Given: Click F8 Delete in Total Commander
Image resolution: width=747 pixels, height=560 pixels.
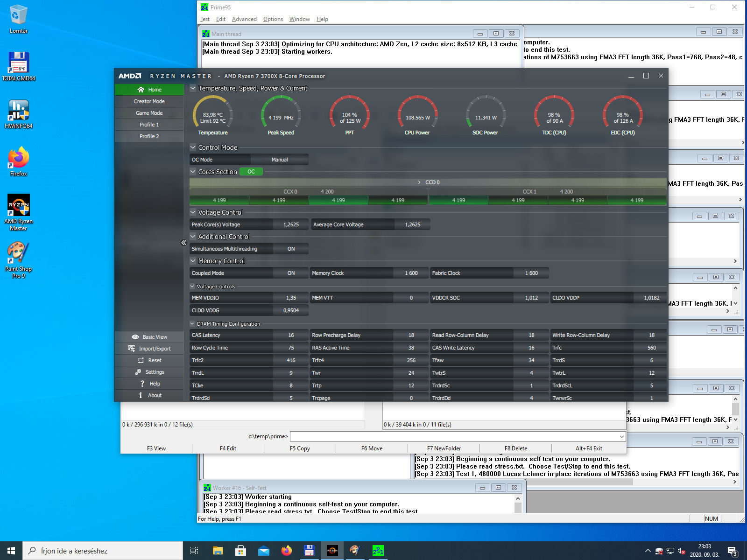Looking at the screenshot, I should tap(516, 448).
